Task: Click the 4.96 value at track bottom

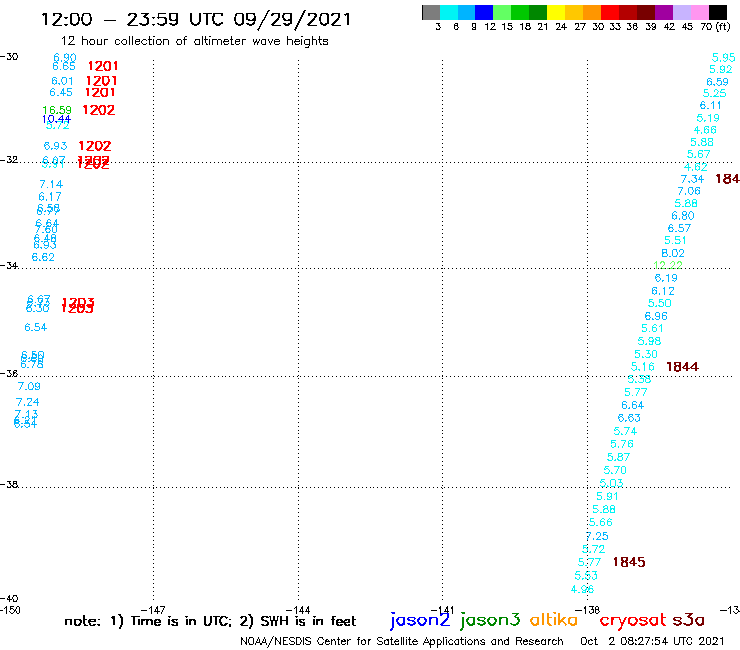Action: (582, 589)
